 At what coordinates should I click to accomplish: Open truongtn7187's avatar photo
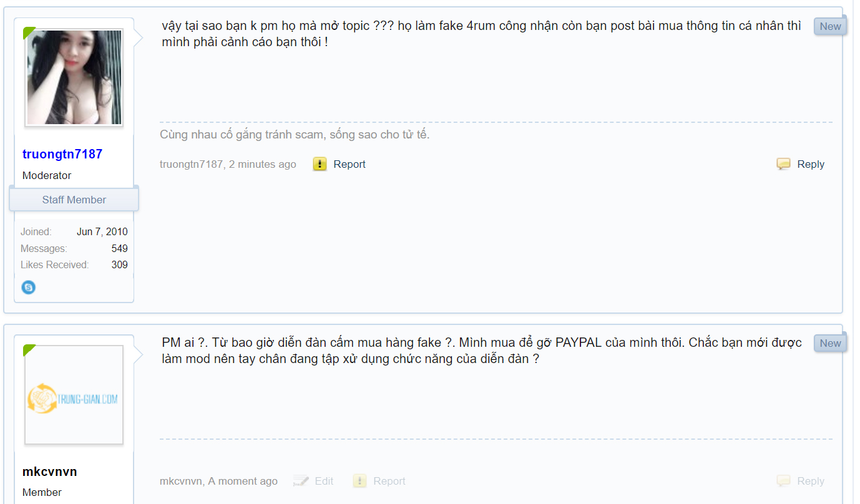pyautogui.click(x=74, y=77)
